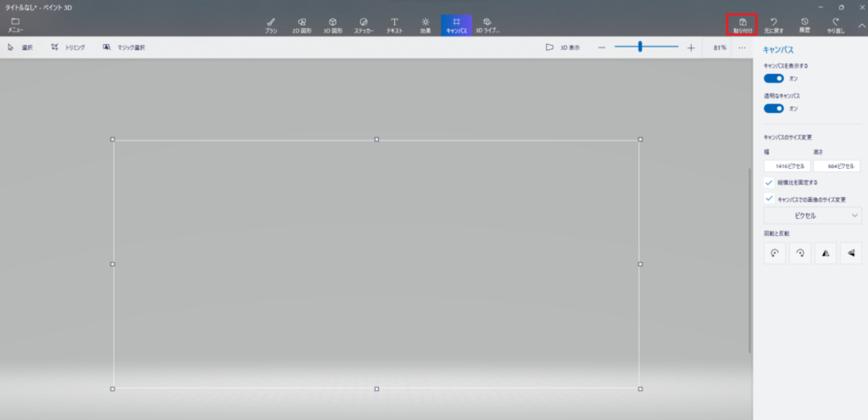Collapse the top toolbar with chevron

pos(861,25)
